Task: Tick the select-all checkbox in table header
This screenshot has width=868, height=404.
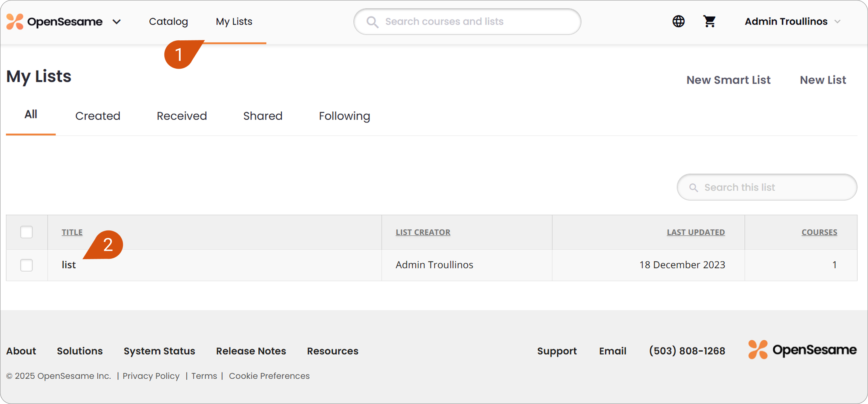Action: coord(26,232)
